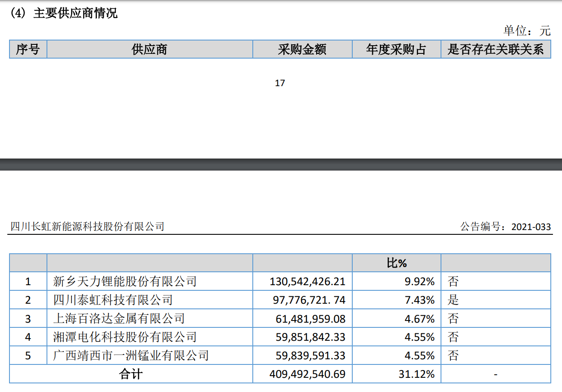Click serial number "5" in the table
This screenshot has height=392, width=562.
point(28,356)
